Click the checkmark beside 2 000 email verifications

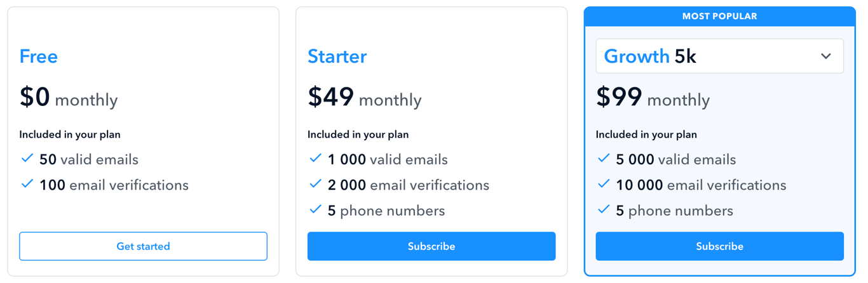pos(315,184)
